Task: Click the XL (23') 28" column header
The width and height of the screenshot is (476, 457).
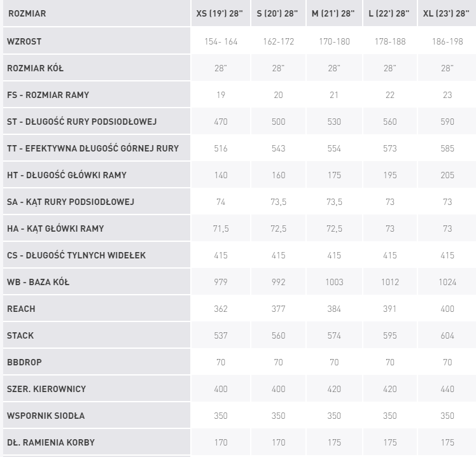Action: point(447,13)
